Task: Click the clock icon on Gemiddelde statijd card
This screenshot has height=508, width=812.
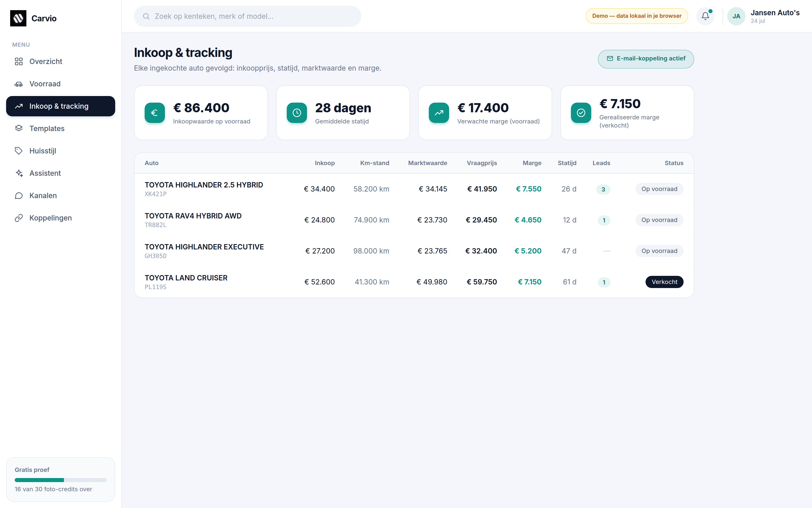Action: tap(297, 113)
